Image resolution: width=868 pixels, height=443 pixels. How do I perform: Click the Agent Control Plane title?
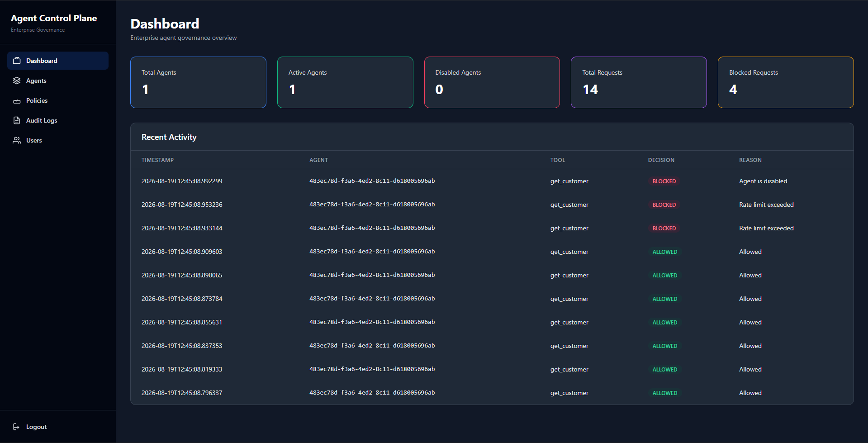(x=54, y=18)
